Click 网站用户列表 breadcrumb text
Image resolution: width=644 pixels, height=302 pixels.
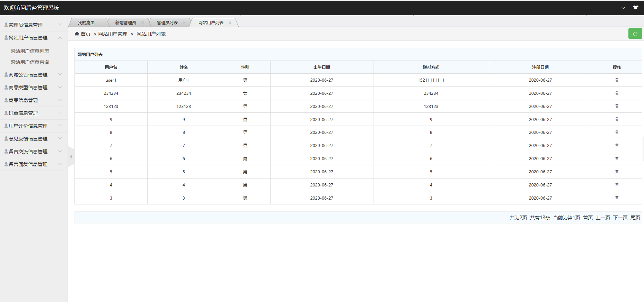point(151,34)
